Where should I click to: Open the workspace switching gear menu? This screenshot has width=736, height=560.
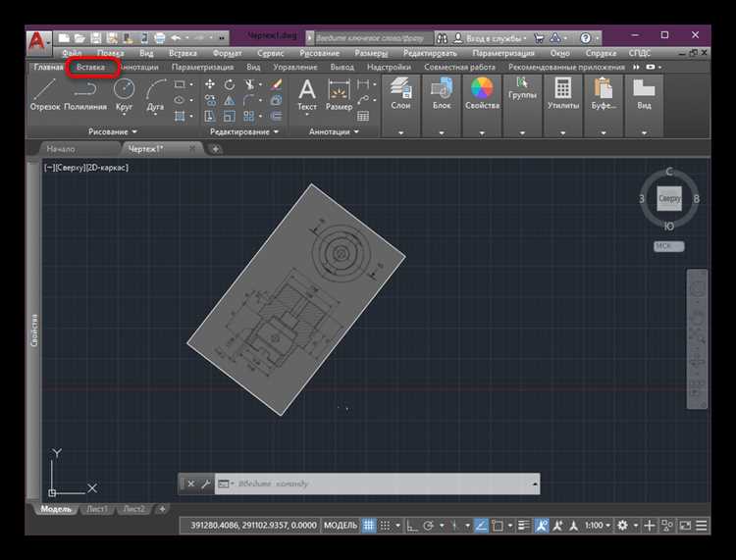(623, 526)
